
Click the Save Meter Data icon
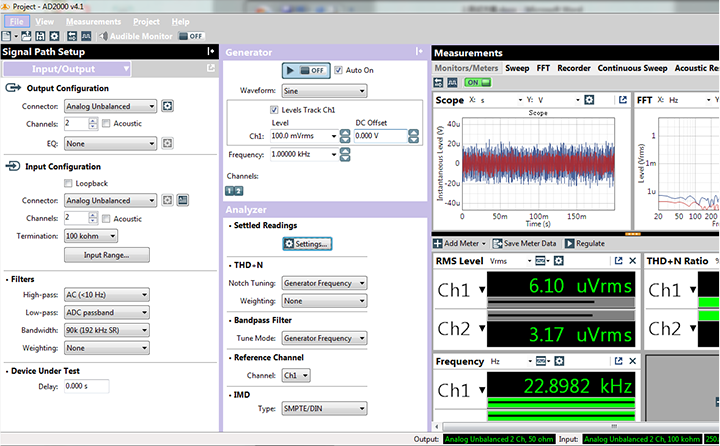click(x=497, y=243)
